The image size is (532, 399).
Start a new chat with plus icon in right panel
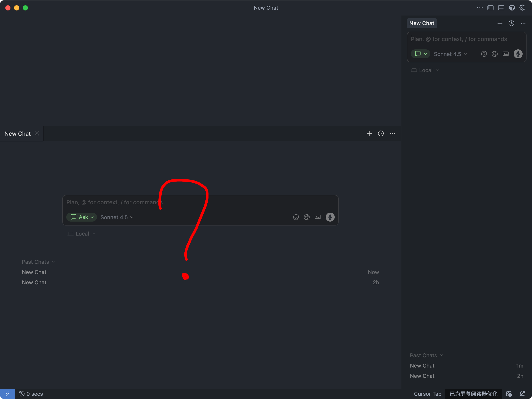(500, 23)
